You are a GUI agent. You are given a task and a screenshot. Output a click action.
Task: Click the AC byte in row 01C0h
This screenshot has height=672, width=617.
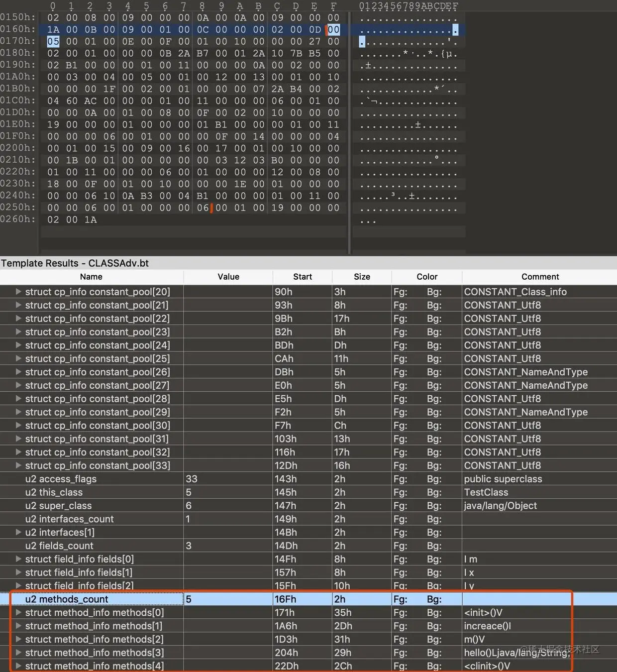point(91,101)
